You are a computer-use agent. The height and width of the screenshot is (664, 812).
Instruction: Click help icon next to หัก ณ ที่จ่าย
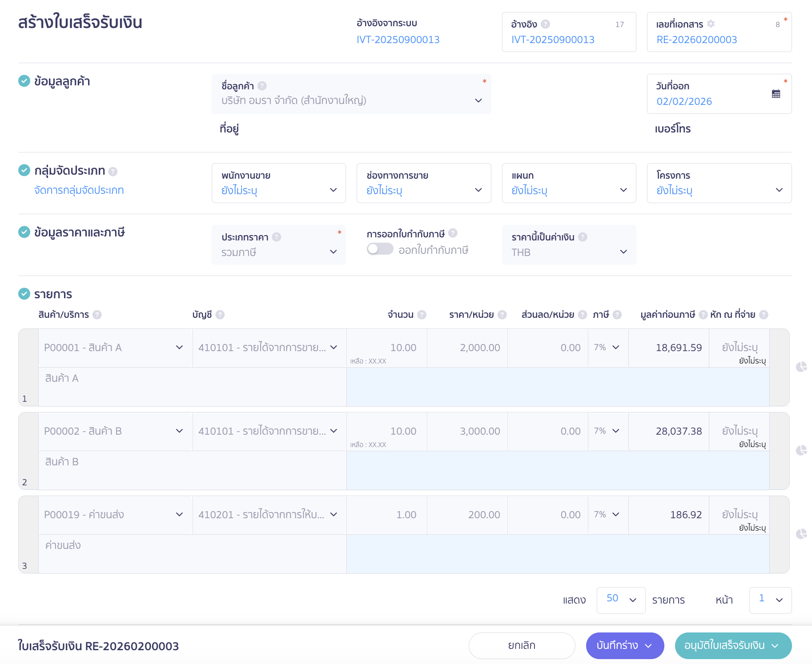point(763,315)
